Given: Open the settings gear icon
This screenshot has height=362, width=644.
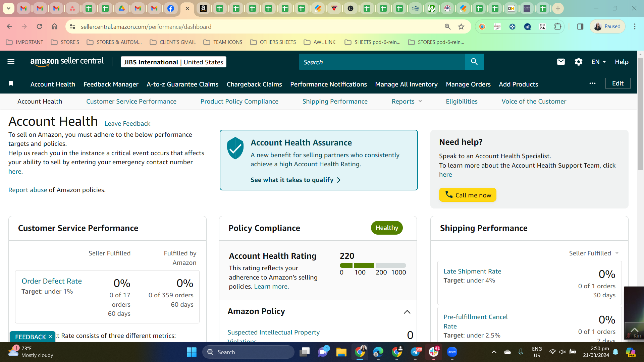Looking at the screenshot, I should (x=578, y=62).
